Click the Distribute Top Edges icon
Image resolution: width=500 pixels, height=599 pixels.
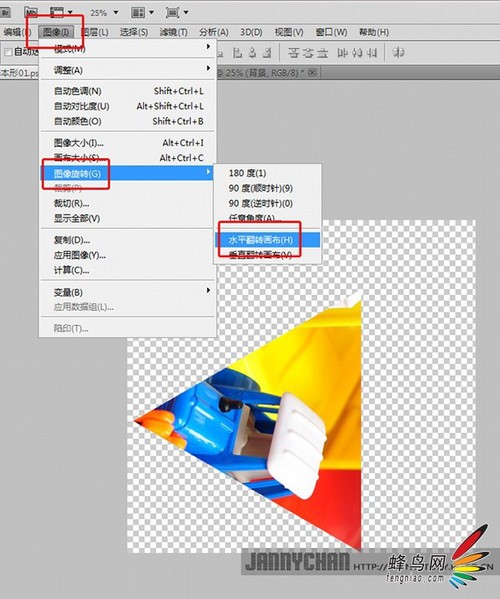293,52
